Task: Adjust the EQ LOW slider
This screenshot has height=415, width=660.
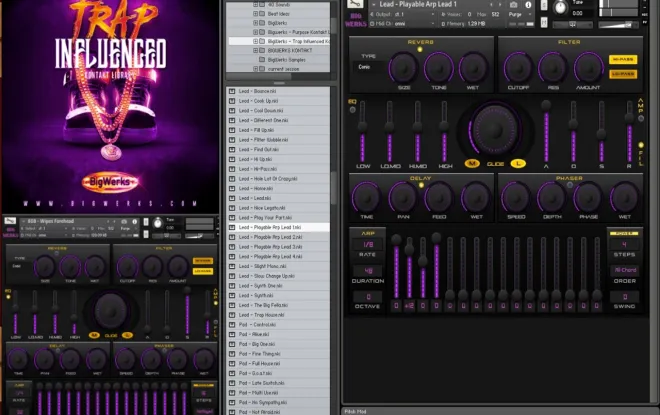Action: 362,130
